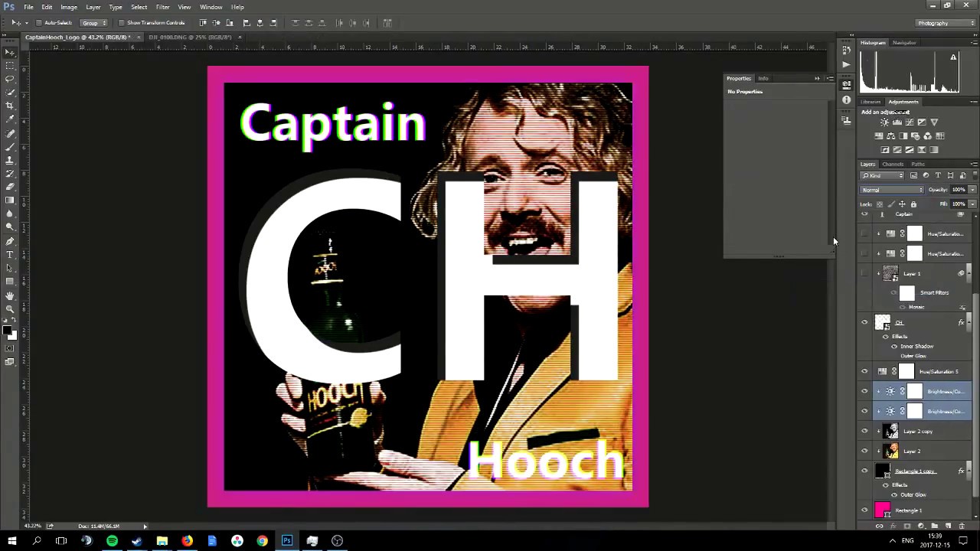Toggle Inner Shadow effect visibility
Image resolution: width=980 pixels, height=551 pixels.
click(894, 347)
